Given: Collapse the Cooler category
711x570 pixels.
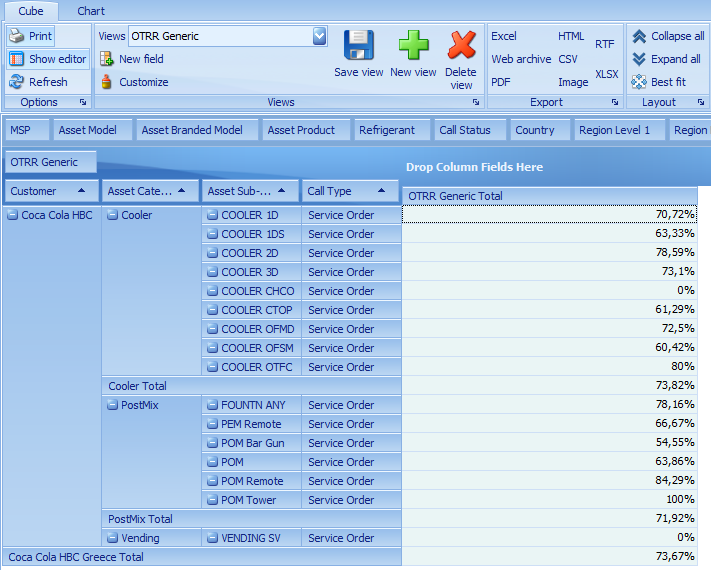Looking at the screenshot, I should point(112,215).
